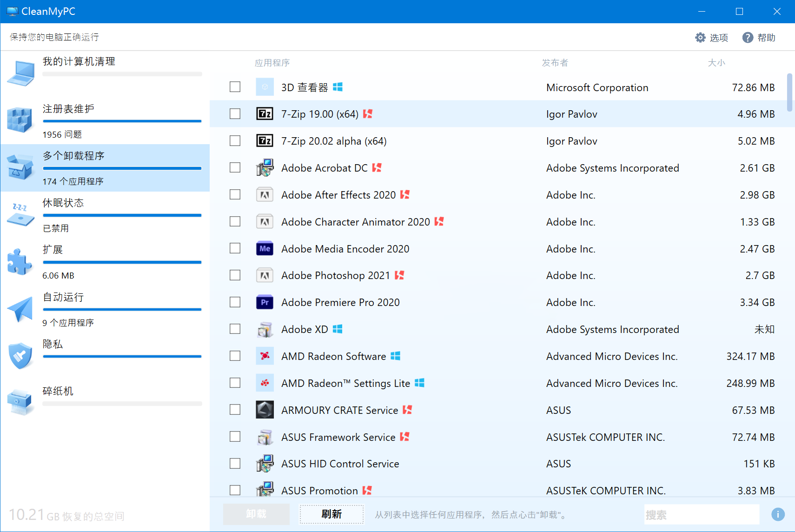Select the ASUS Framework Service row text
This screenshot has width=795, height=532.
point(338,437)
